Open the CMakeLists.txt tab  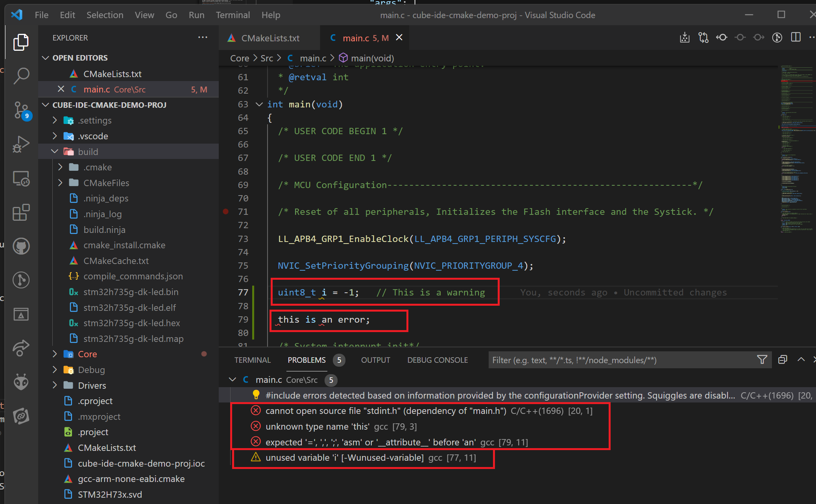click(x=270, y=37)
